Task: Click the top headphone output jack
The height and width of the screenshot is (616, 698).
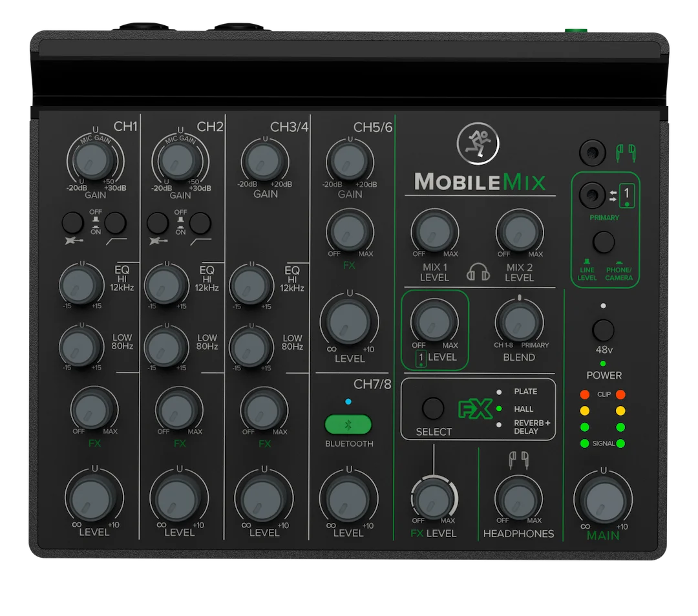Action: coord(593,153)
